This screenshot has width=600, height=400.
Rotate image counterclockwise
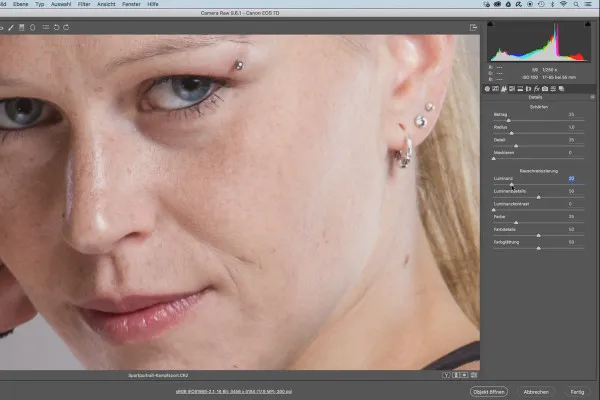[56, 28]
